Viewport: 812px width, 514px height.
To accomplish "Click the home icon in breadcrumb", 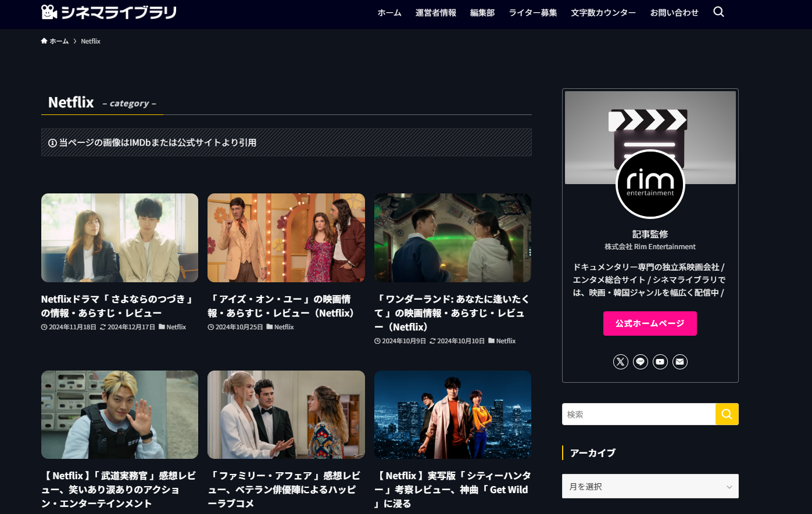I will (x=44, y=41).
